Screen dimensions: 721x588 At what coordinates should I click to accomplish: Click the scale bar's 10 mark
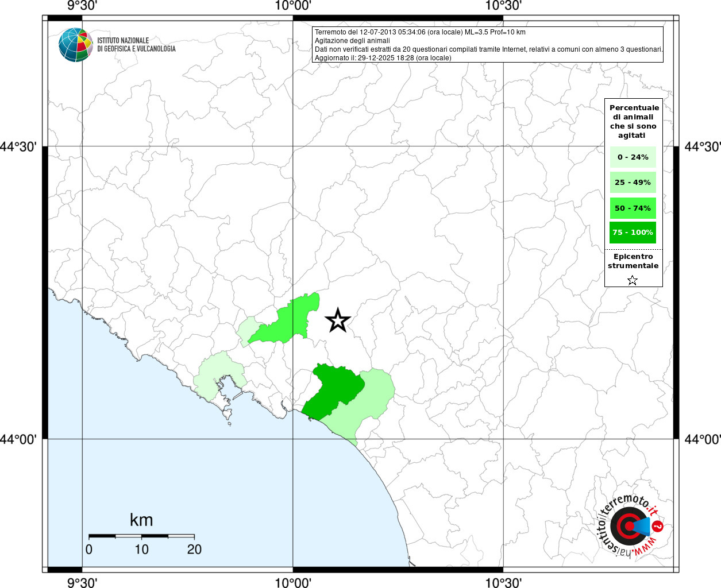pos(141,549)
